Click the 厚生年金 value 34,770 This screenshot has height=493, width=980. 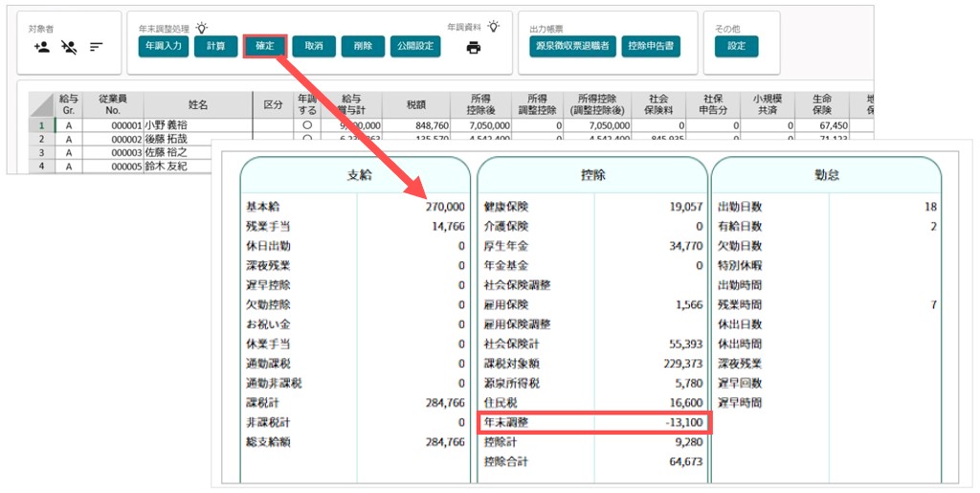[685, 246]
